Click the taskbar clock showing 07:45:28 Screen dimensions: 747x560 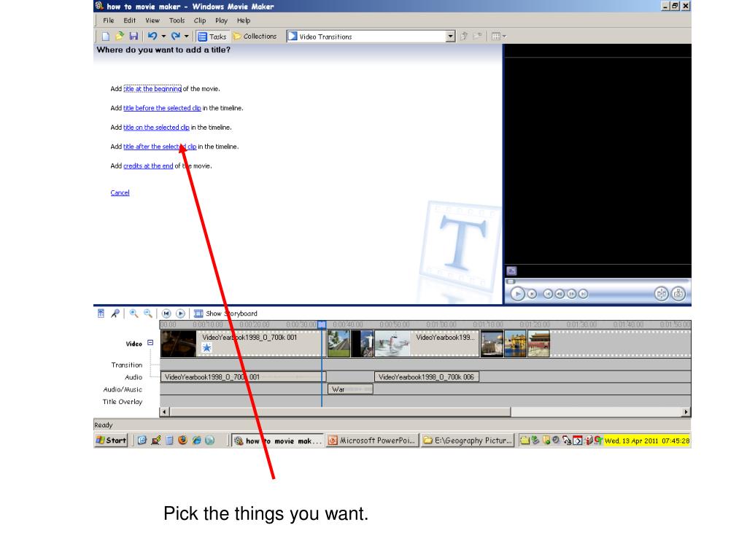[647, 441]
